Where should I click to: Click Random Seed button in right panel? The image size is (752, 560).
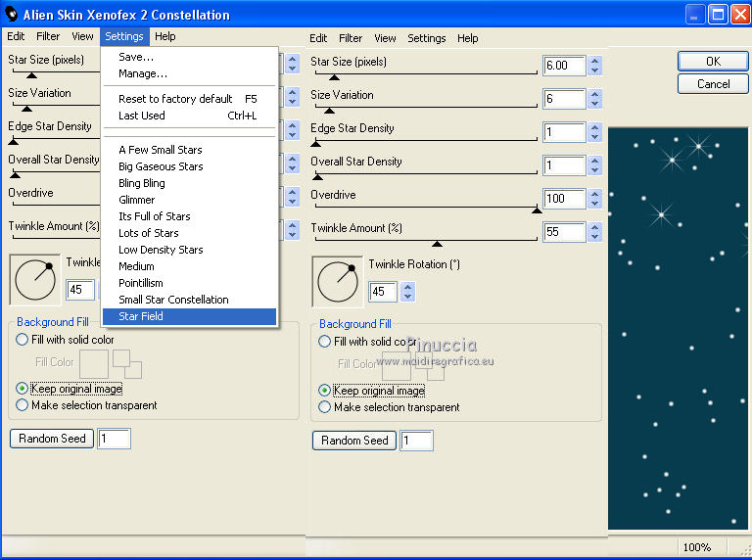354,441
